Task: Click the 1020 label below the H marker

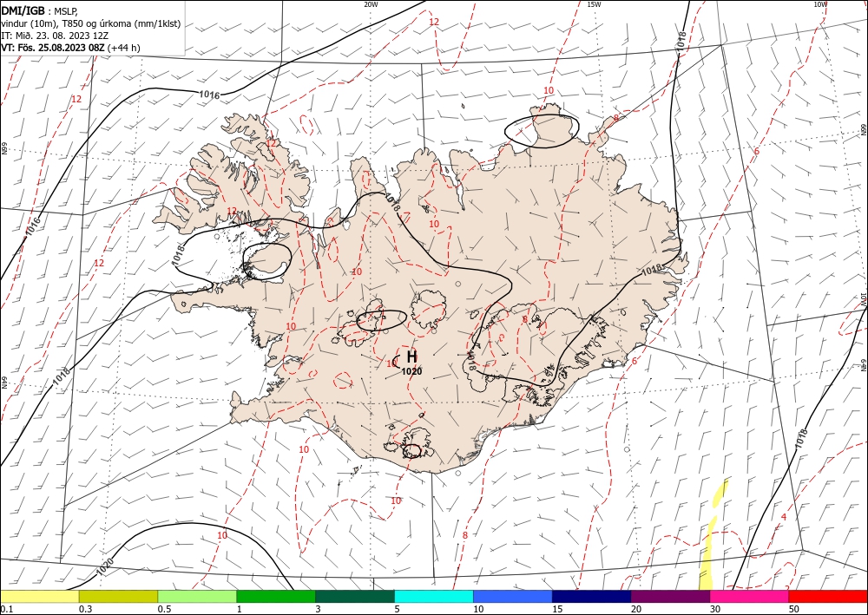Action: pyautogui.click(x=411, y=371)
